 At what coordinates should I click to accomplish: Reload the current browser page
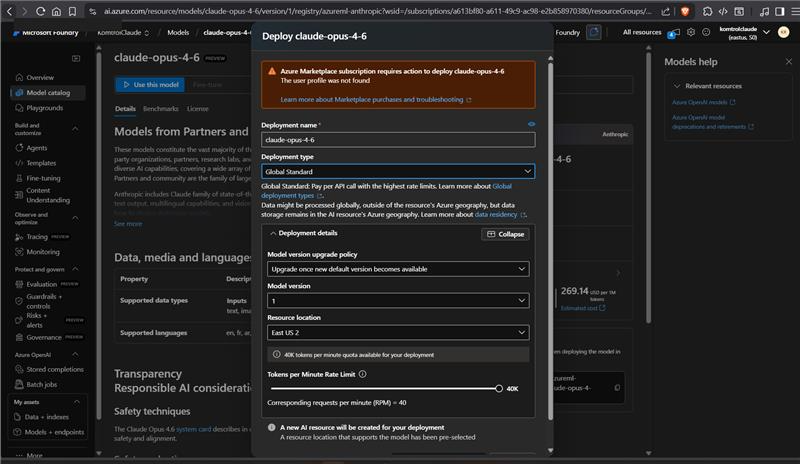[40, 11]
